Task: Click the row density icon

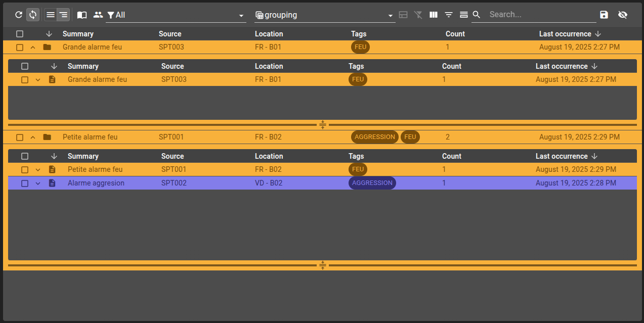Action: point(463,15)
